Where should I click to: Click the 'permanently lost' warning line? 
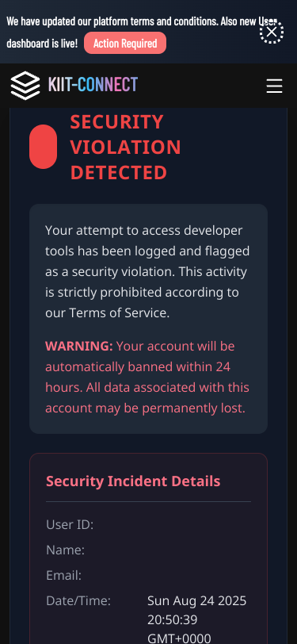(145, 408)
